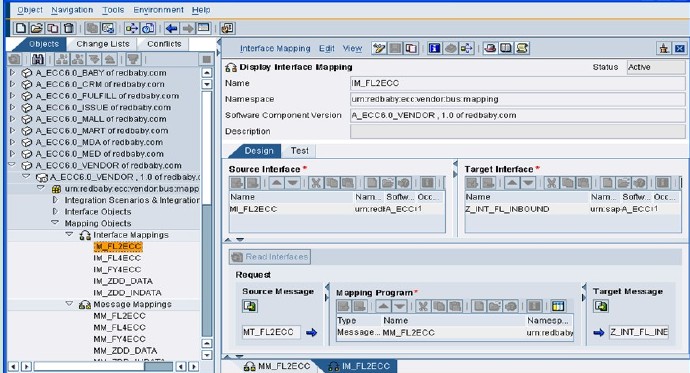
Task: Switch to the Test tab
Action: pos(300,151)
